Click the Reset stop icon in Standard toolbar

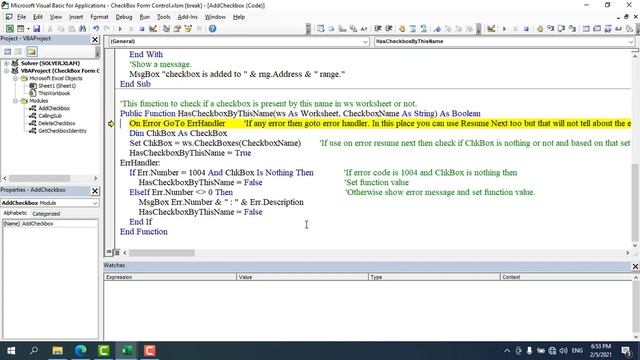142,29
